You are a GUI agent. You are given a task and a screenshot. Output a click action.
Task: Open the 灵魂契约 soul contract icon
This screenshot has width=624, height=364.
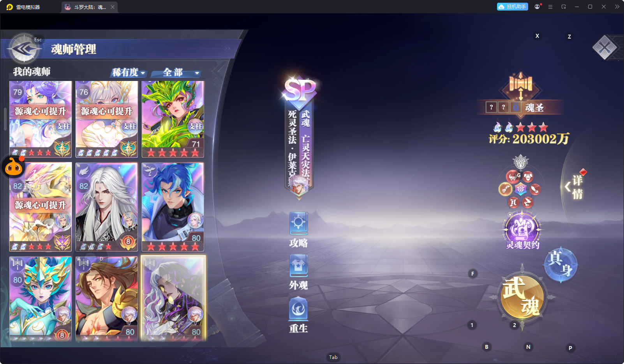pyautogui.click(x=522, y=230)
